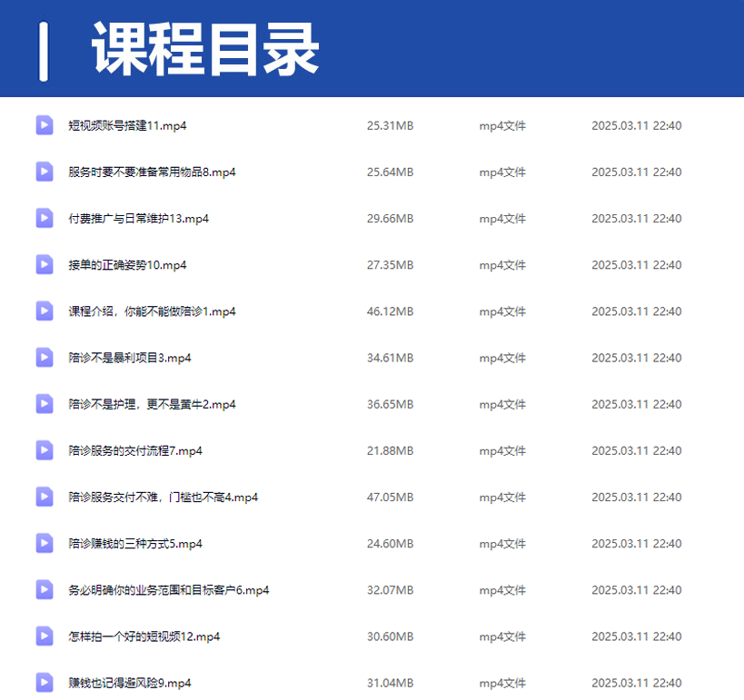Image resolution: width=744 pixels, height=700 pixels.
Task: Open 陪诊不是护理，更不是黄牛2.mp4
Action: [x=152, y=405]
